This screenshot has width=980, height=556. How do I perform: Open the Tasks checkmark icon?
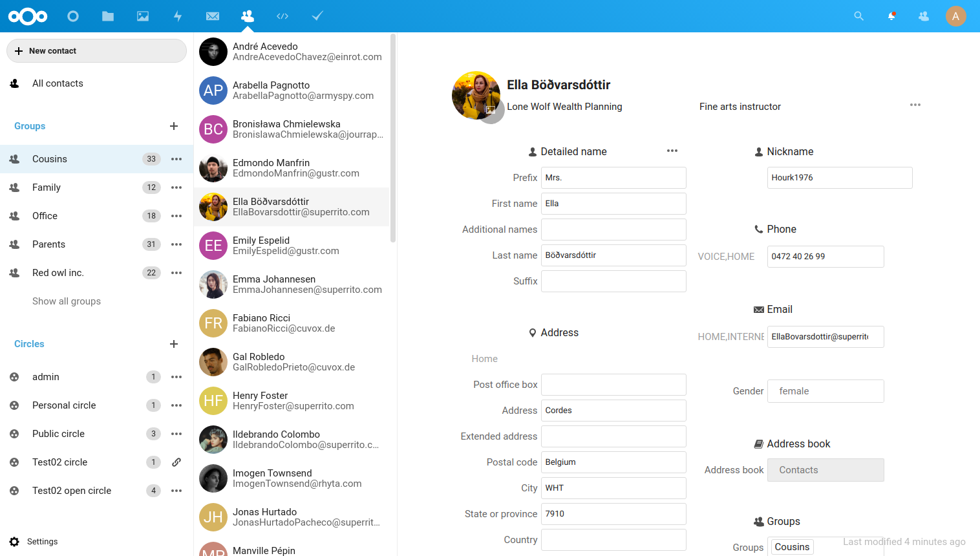point(317,16)
